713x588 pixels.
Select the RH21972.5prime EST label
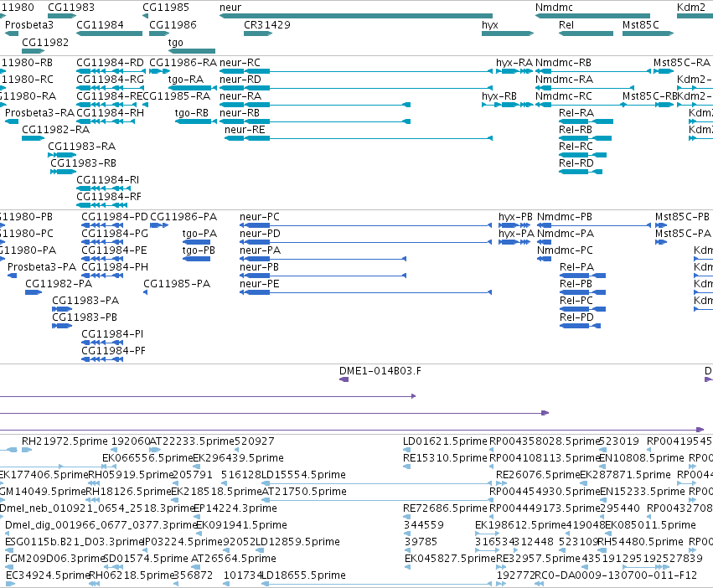[65, 441]
